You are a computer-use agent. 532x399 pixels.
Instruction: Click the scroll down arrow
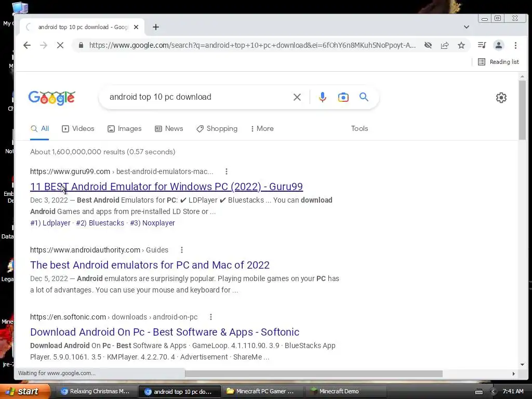pos(522,365)
